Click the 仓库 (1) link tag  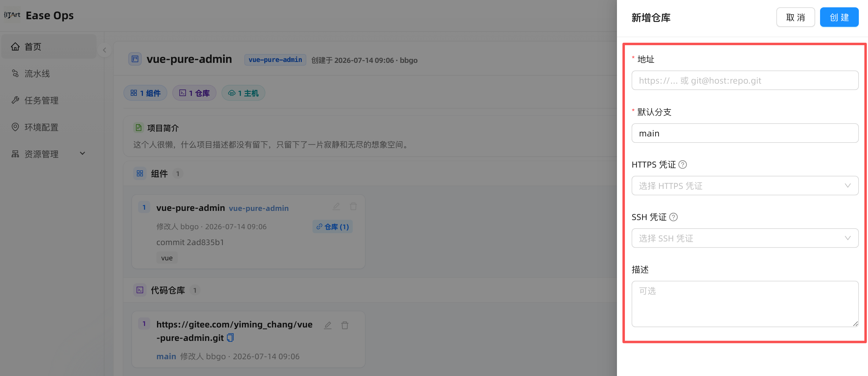click(x=332, y=226)
